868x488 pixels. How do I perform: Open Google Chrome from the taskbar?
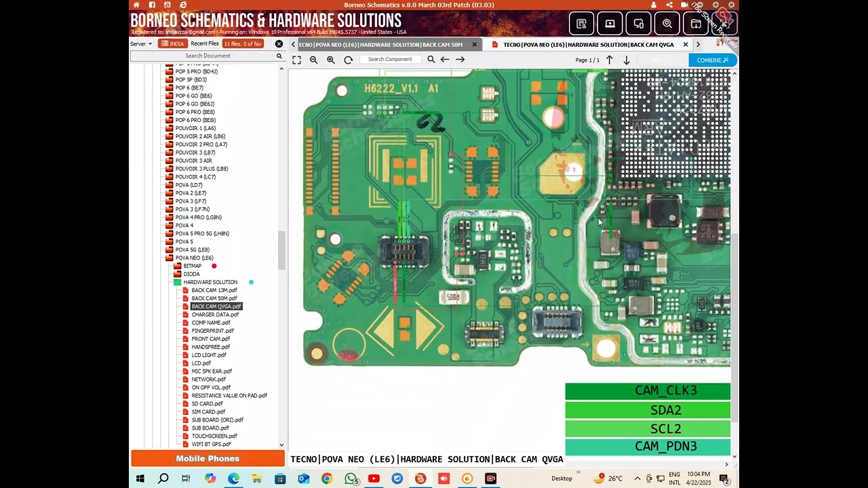pyautogui.click(x=327, y=479)
